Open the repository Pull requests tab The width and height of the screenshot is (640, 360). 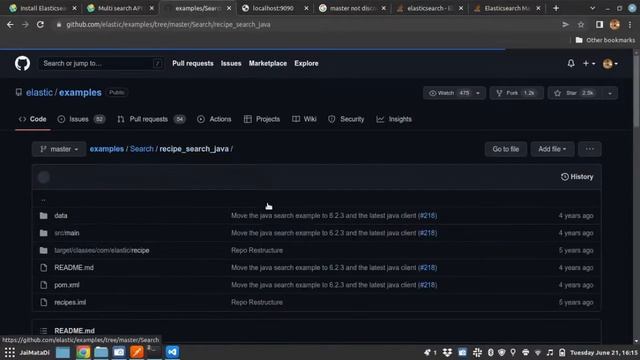coord(151,119)
